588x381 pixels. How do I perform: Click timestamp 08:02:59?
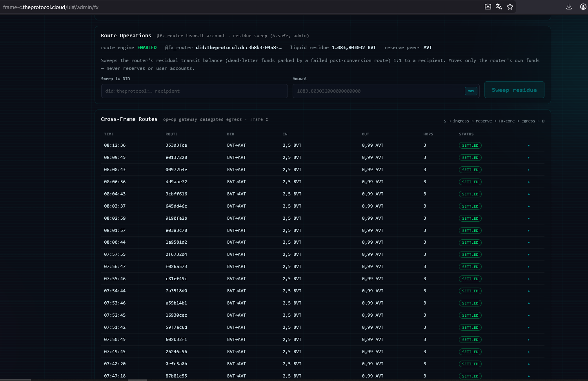(115, 219)
